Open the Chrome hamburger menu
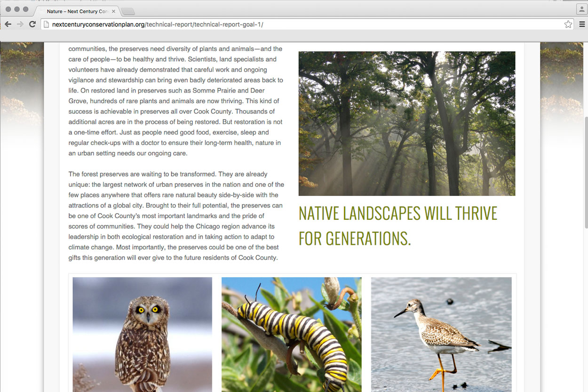Image resolution: width=588 pixels, height=392 pixels. click(582, 24)
